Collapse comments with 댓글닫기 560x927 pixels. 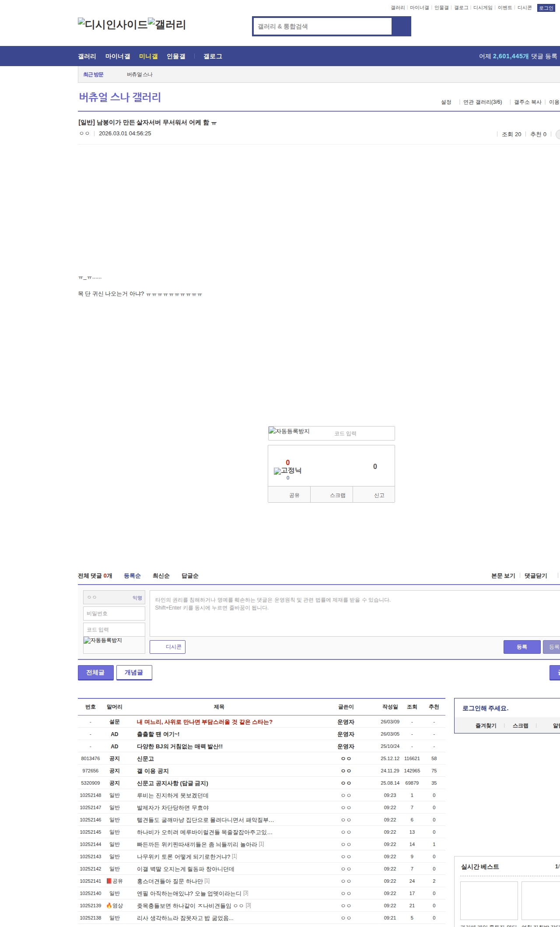point(536,576)
